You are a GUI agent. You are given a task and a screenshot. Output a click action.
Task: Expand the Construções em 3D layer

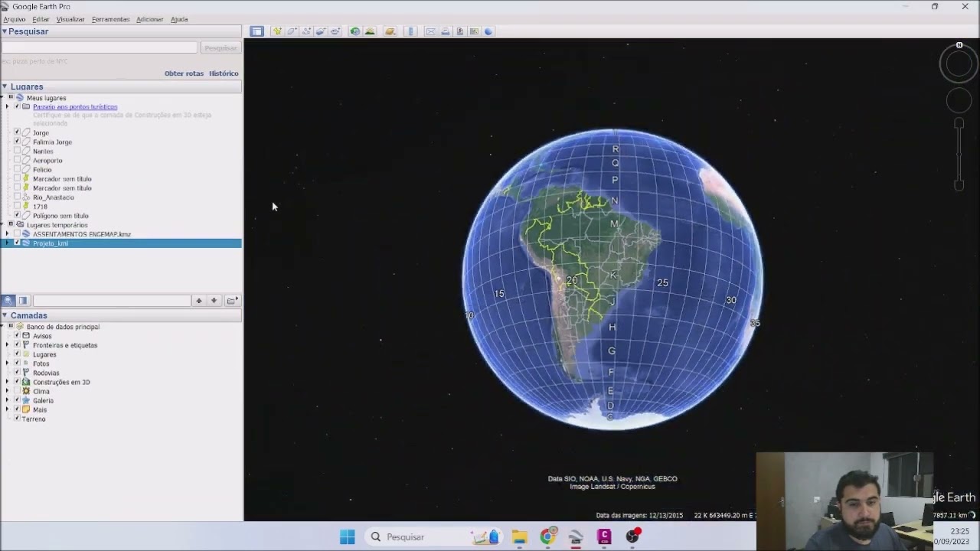click(x=8, y=382)
